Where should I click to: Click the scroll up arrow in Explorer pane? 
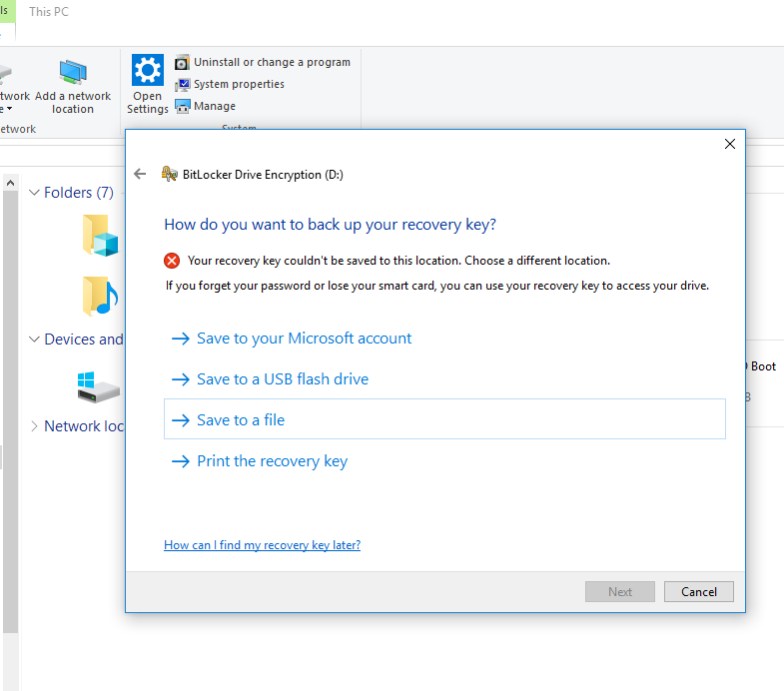11,183
